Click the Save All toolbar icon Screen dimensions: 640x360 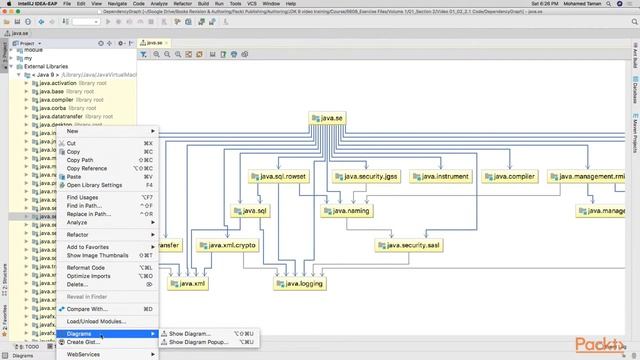click(x=17, y=22)
